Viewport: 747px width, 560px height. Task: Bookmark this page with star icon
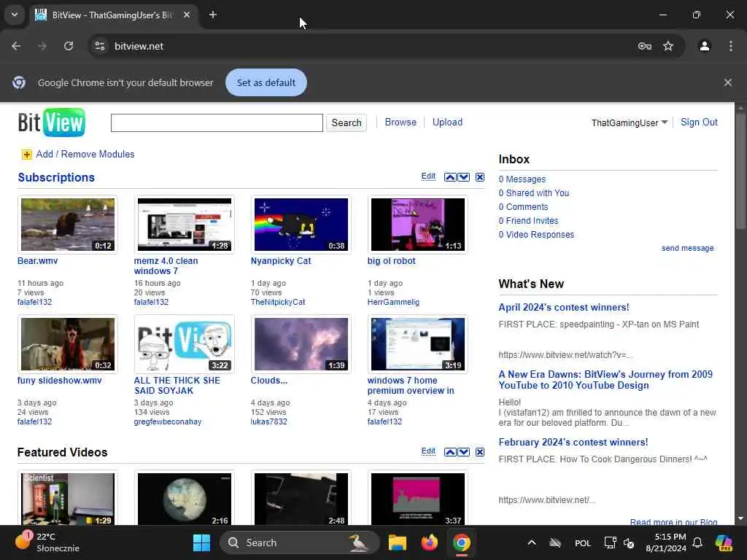[668, 46]
